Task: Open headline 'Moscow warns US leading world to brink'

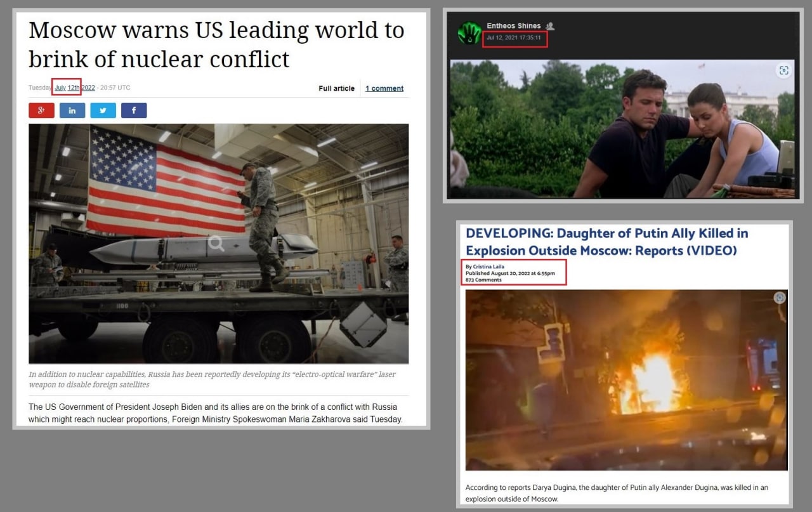Action: (216, 44)
